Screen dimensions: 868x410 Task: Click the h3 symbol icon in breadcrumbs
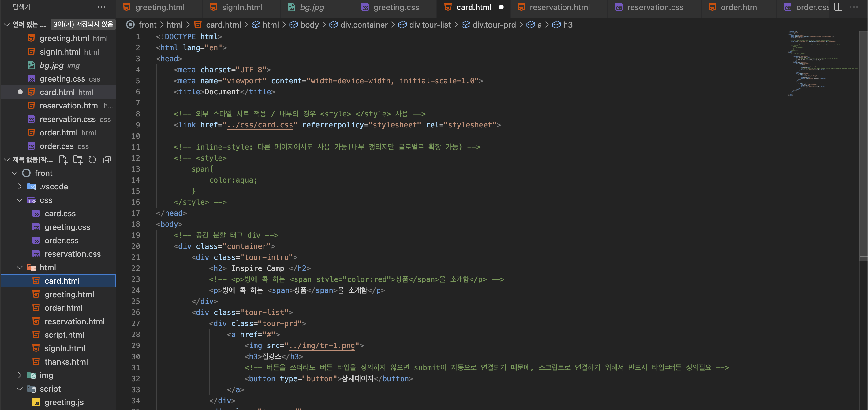click(x=557, y=25)
